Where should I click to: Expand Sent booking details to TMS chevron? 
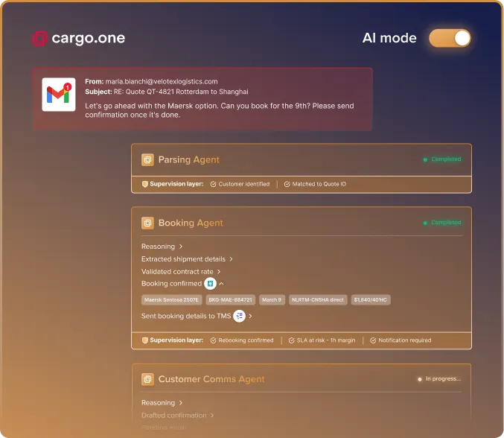pos(250,316)
